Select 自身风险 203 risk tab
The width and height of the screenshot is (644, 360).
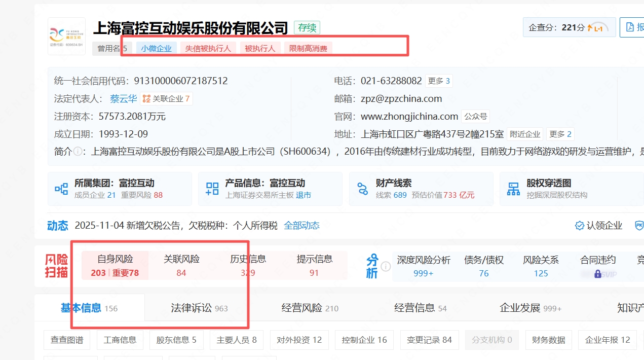pos(115,266)
